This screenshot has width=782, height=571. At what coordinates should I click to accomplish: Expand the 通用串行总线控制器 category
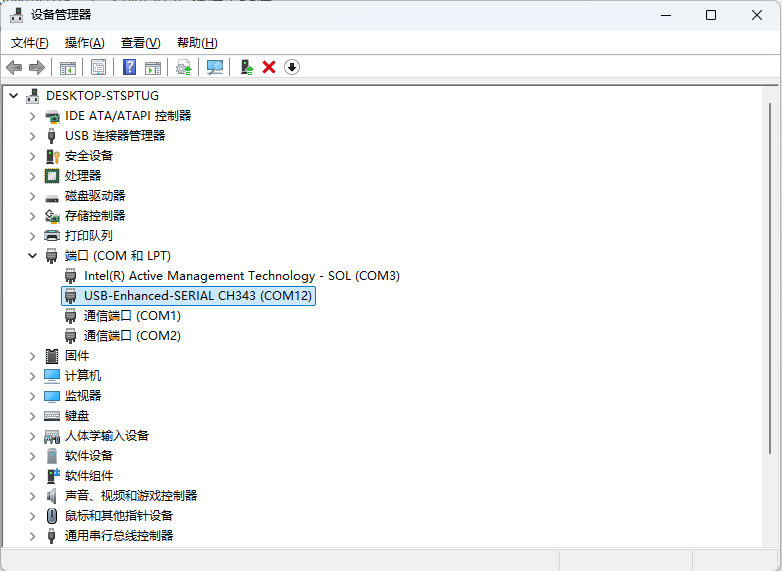(x=32, y=536)
